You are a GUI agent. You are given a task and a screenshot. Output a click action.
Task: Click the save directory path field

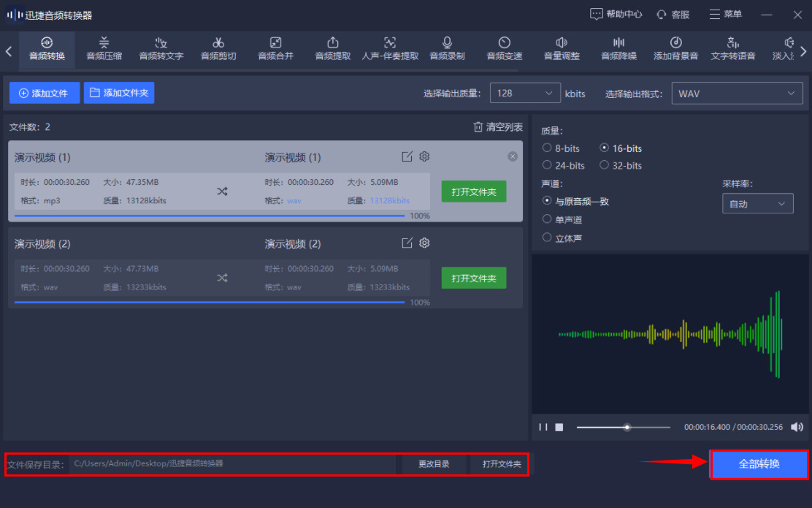[232, 463]
